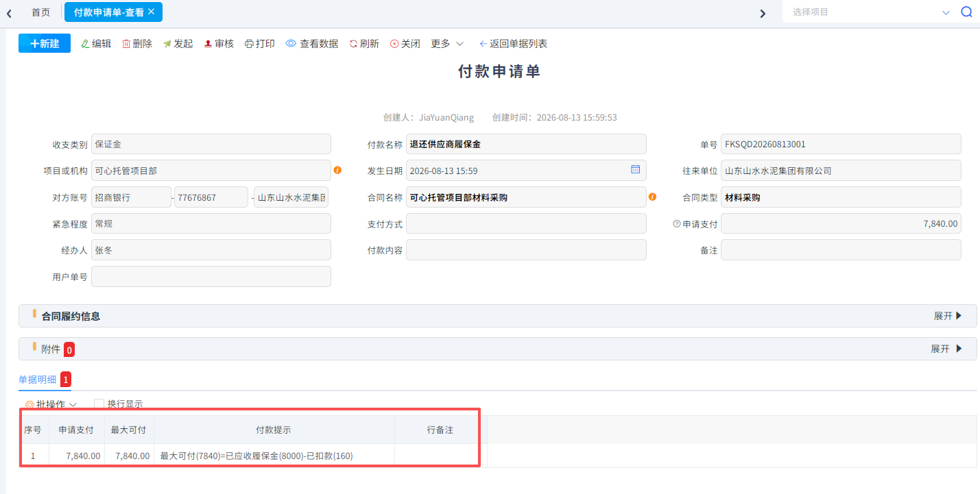
Task: Click the 发起 send toolbar item
Action: (x=178, y=43)
